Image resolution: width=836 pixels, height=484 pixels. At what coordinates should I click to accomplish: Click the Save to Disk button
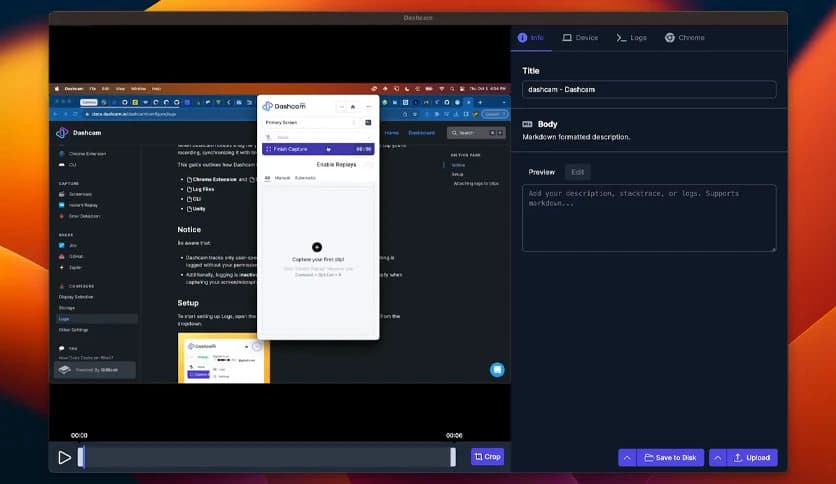pyautogui.click(x=669, y=458)
